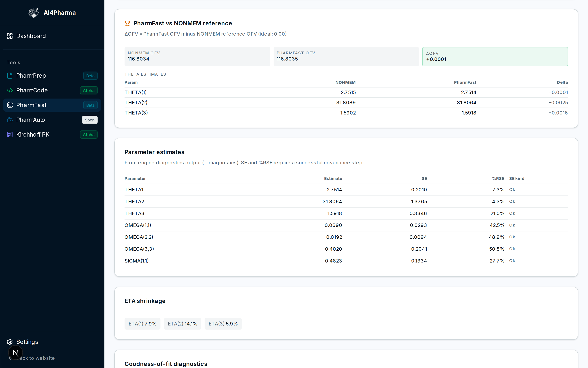Click the PharmAuto robot icon
Image resolution: width=588 pixels, height=368 pixels.
pos(10,120)
